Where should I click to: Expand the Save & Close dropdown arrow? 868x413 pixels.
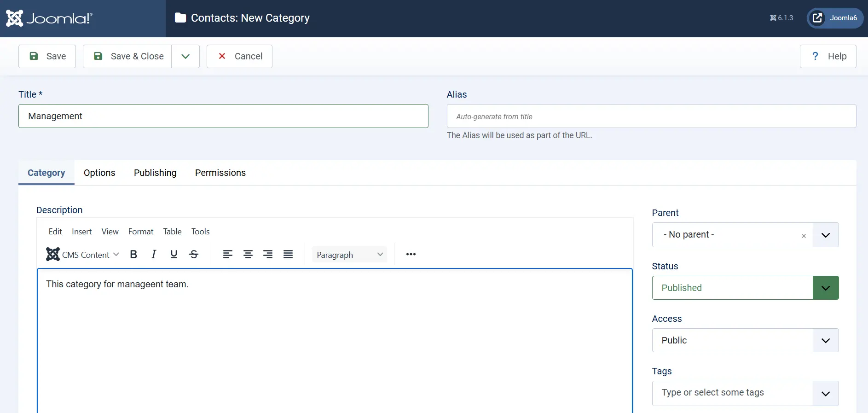pyautogui.click(x=185, y=56)
